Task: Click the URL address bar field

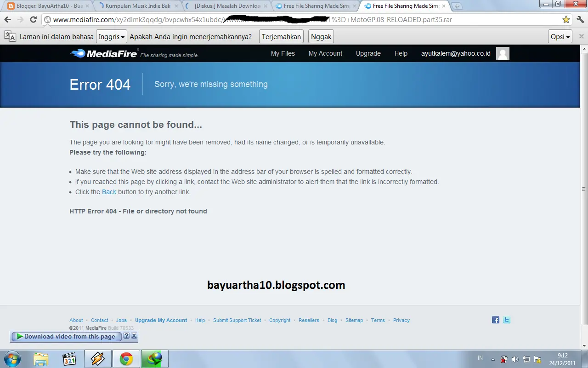Action: [303, 20]
